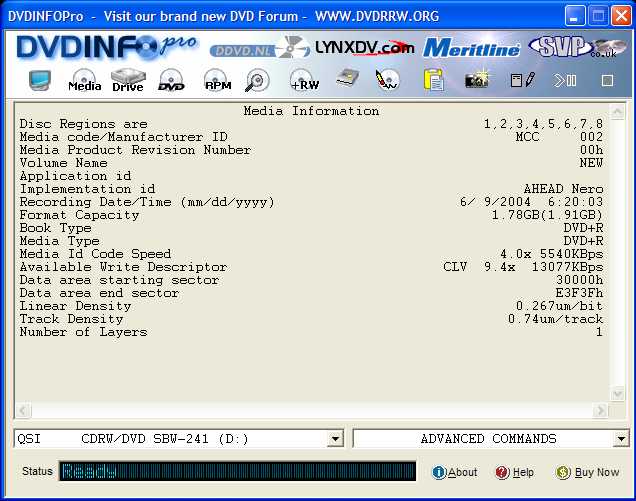Click the play/pause toolbar control

pos(565,80)
